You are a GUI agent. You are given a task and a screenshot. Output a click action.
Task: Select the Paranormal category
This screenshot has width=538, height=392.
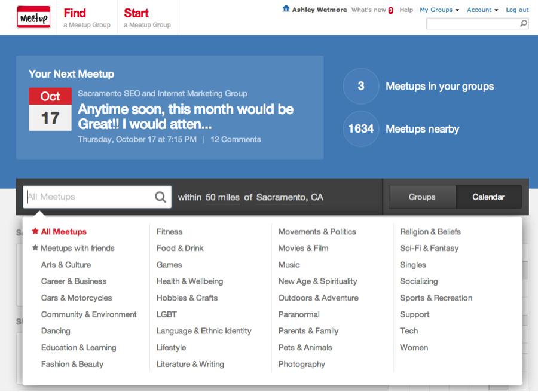(x=299, y=314)
